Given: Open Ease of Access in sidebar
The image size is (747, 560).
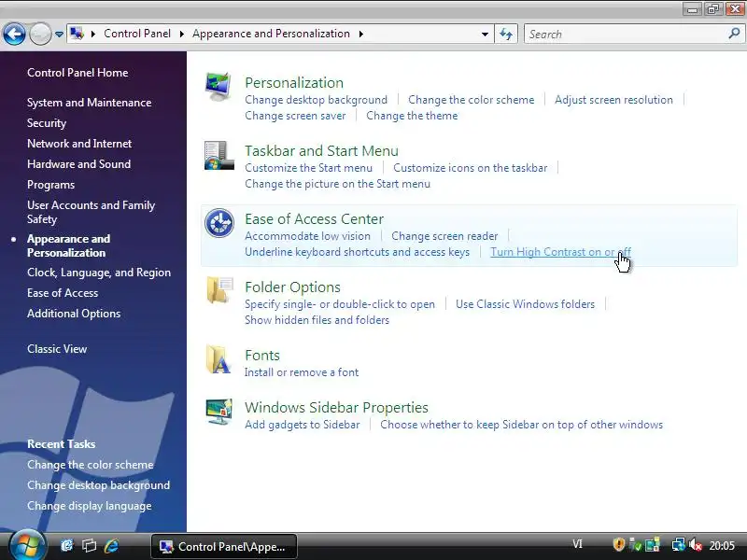Looking at the screenshot, I should pyautogui.click(x=63, y=293).
